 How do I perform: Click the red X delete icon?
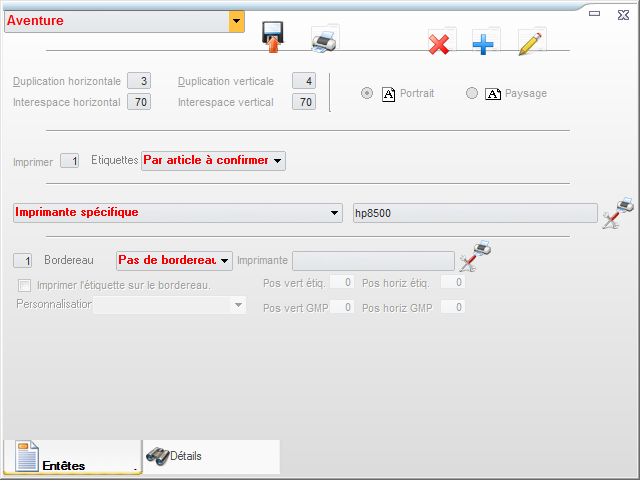click(x=439, y=43)
